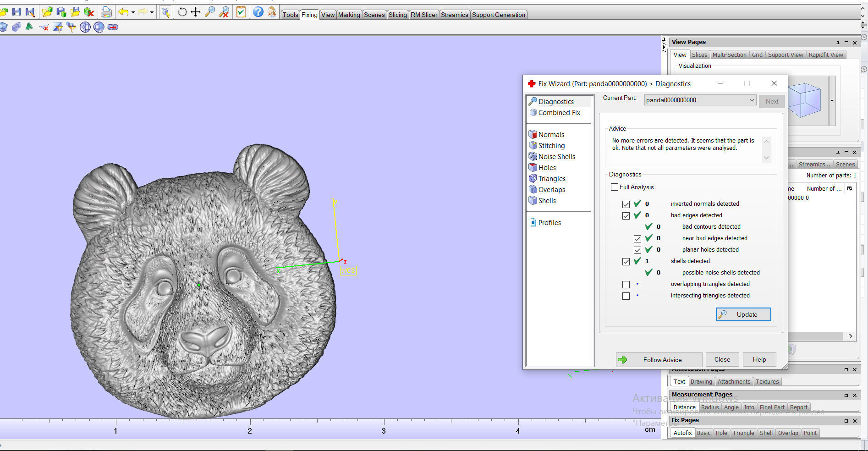This screenshot has height=451, width=868.
Task: Click the delete triangle red X icon
Action: 44,27
